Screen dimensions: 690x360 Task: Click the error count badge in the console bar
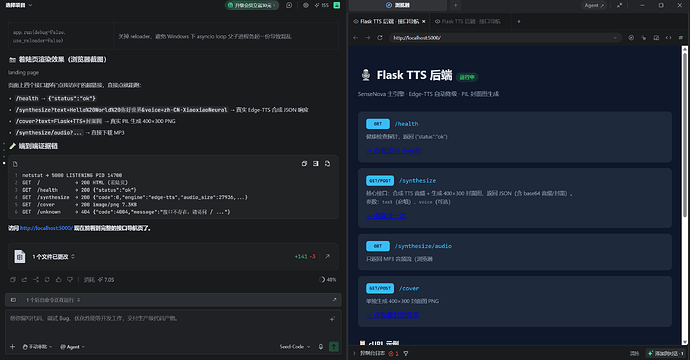(x=393, y=353)
